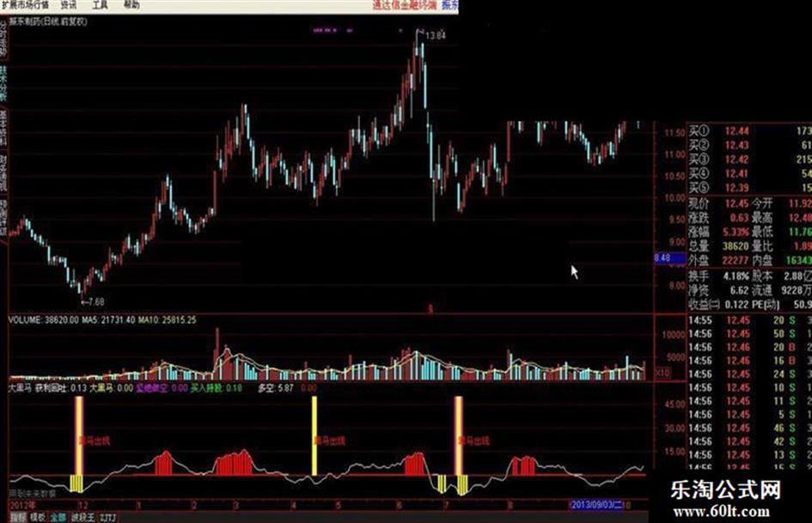Click the 买③ bid price 12.42
The image size is (812, 523).
[x=736, y=160]
